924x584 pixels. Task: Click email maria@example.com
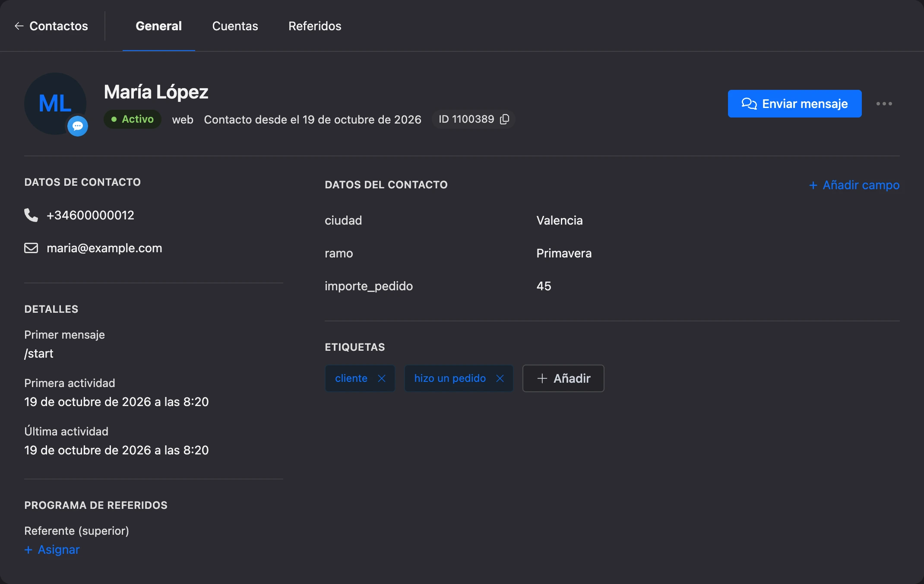(104, 248)
